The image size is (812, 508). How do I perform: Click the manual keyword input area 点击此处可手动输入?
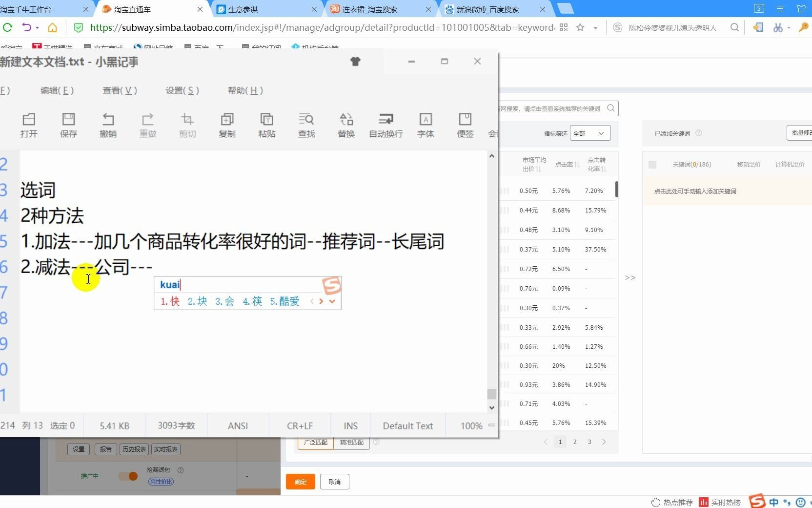coord(727,191)
